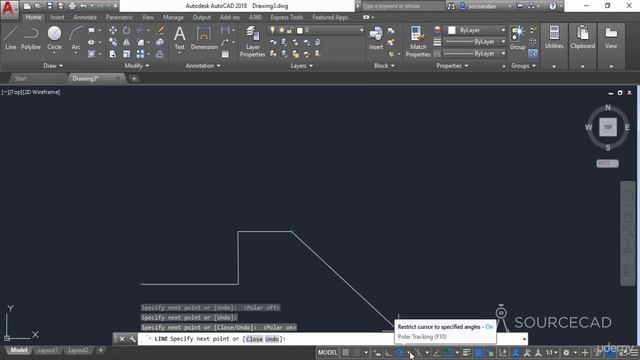The image size is (640, 360).
Task: Expand the Layers panel
Action: pos(301,66)
